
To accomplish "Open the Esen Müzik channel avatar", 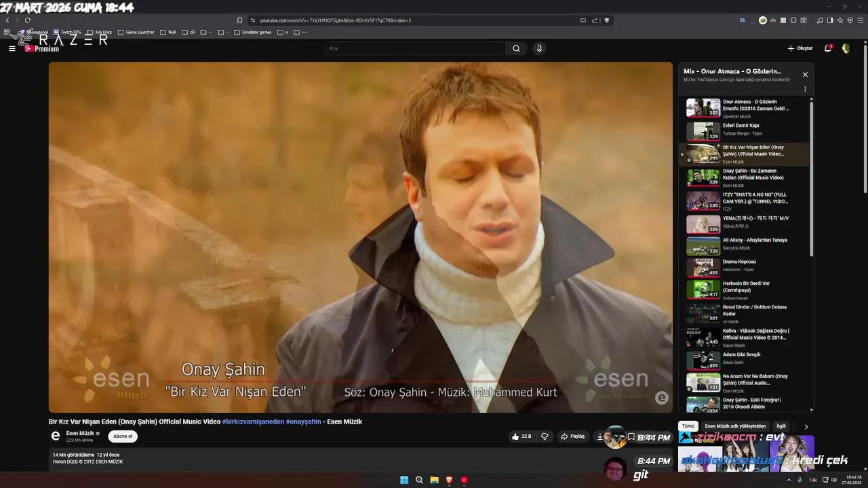I will [x=56, y=436].
